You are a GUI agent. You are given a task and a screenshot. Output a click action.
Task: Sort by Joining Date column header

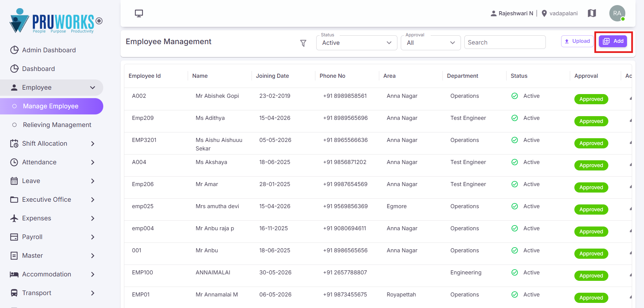(272, 76)
